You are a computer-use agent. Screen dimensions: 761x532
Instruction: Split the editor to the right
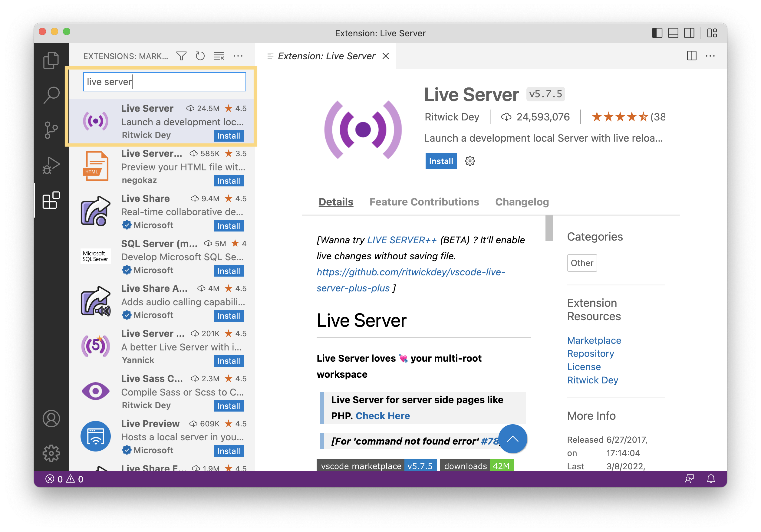pos(692,56)
